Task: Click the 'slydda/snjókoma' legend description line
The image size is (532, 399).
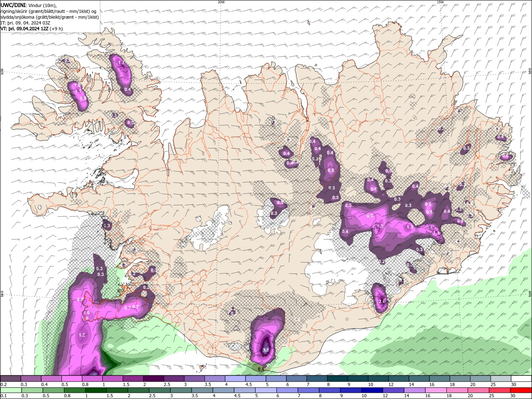Action: [x=49, y=17]
